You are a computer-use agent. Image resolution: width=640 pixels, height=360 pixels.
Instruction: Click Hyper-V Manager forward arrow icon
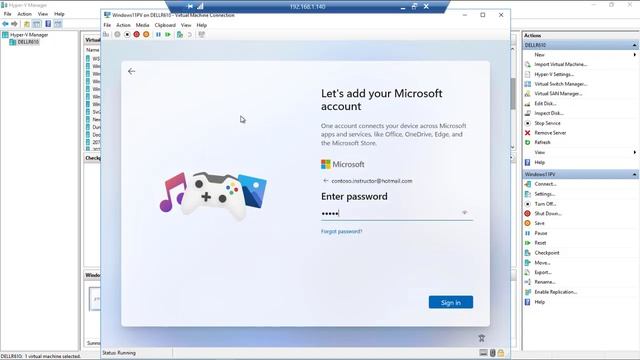[14, 24]
